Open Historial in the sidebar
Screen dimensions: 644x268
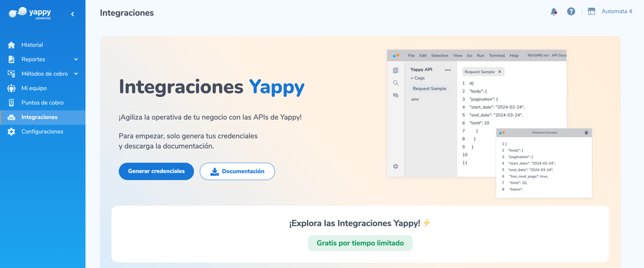click(42, 45)
